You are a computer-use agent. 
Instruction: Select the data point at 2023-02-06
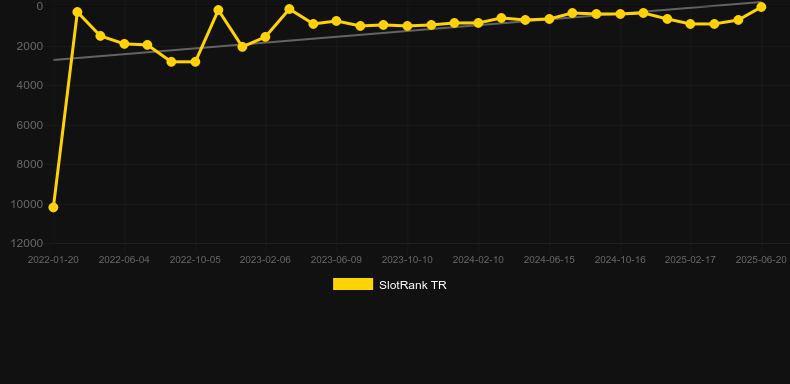pyautogui.click(x=265, y=37)
